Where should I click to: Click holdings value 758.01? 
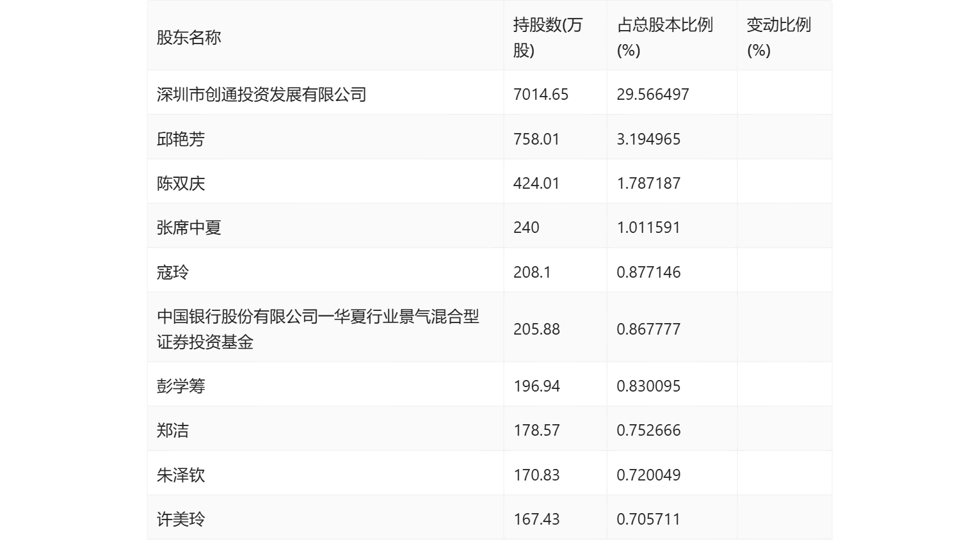pos(536,139)
